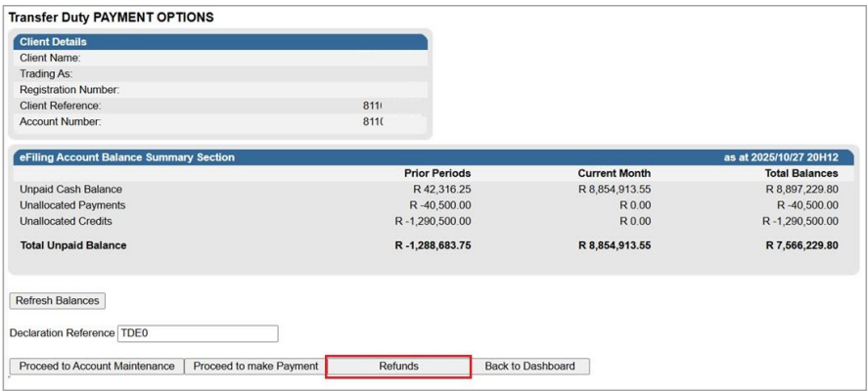The image size is (868, 391).
Task: Click the Prior Periods column heading
Action: pos(437,174)
